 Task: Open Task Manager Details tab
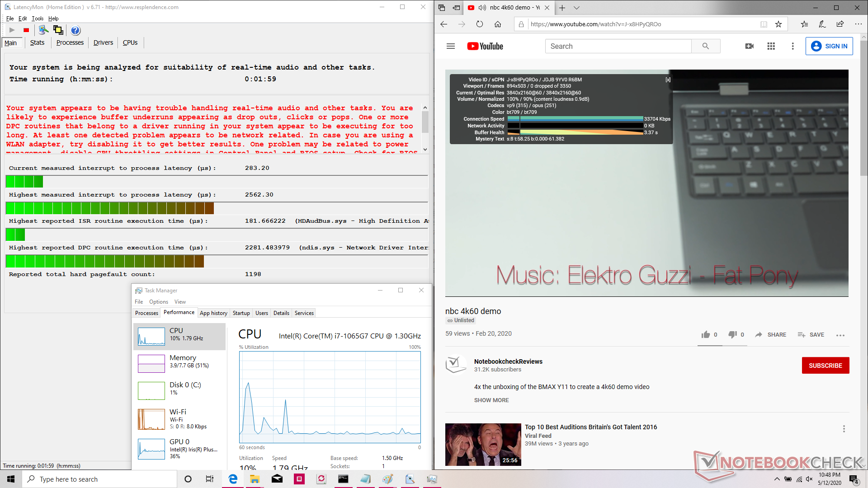tap(281, 313)
